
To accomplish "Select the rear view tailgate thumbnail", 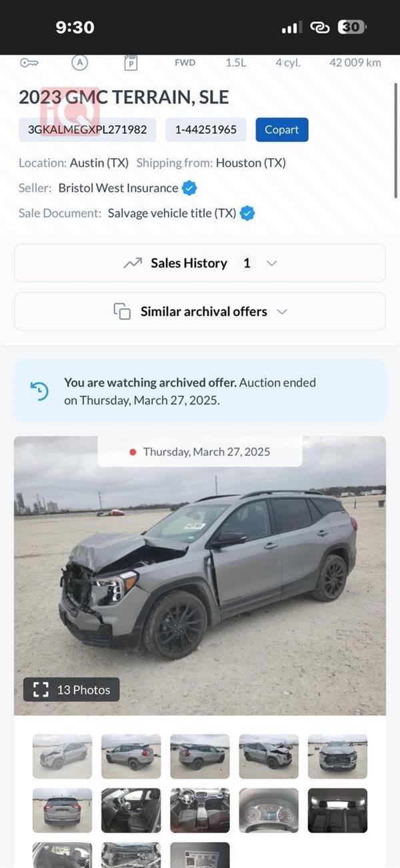I will pyautogui.click(x=62, y=810).
